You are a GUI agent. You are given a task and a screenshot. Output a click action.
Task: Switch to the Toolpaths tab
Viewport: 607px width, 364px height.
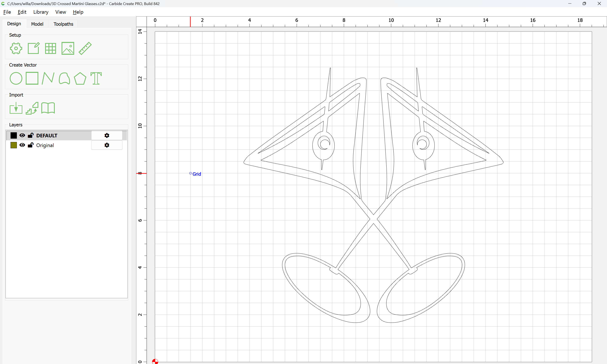63,24
